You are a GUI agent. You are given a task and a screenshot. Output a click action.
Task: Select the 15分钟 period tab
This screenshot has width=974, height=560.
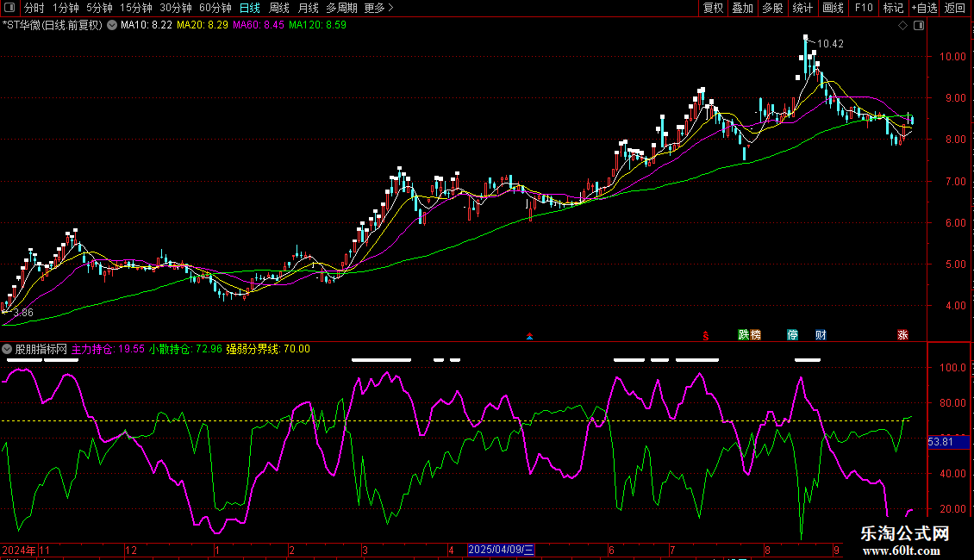[x=135, y=8]
